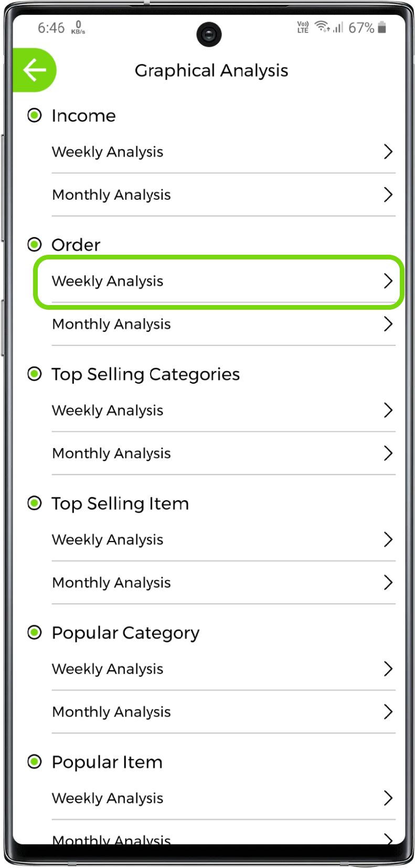The image size is (415, 868).
Task: Tap the battery icon in status bar
Action: [x=382, y=27]
